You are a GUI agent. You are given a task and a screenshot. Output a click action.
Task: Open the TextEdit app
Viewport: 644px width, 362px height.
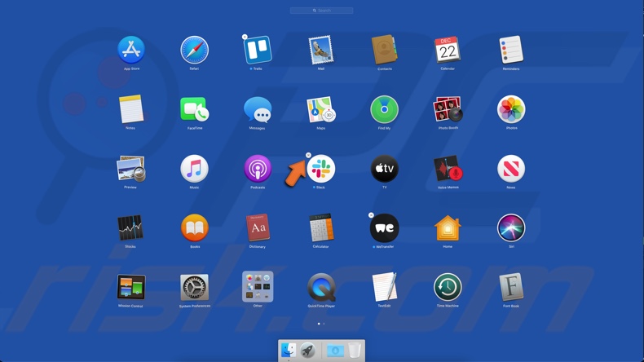pyautogui.click(x=385, y=287)
